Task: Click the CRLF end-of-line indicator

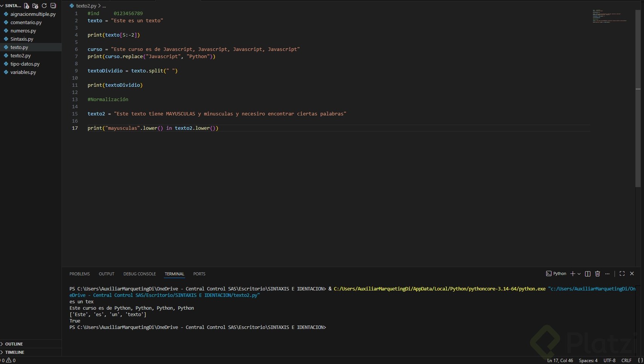Action: click(626, 361)
